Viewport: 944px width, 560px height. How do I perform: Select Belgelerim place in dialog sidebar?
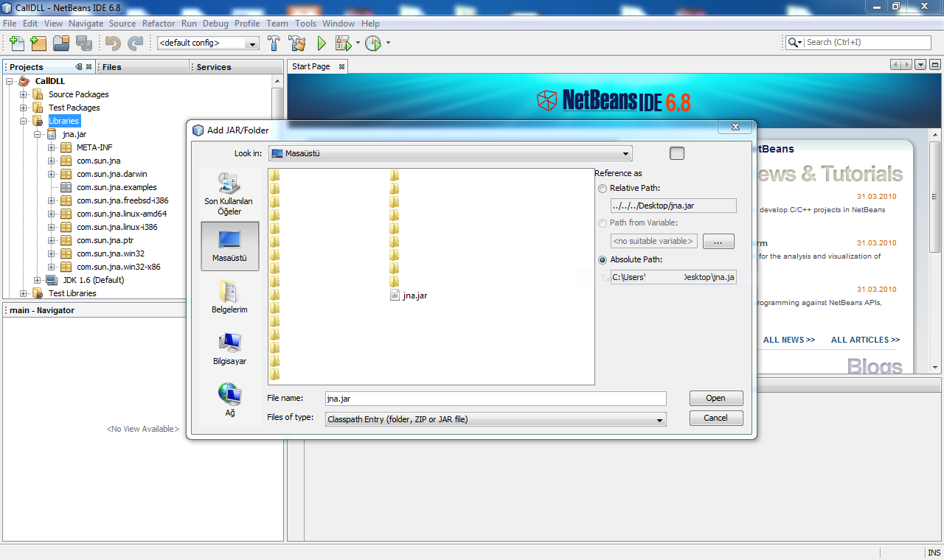[229, 296]
